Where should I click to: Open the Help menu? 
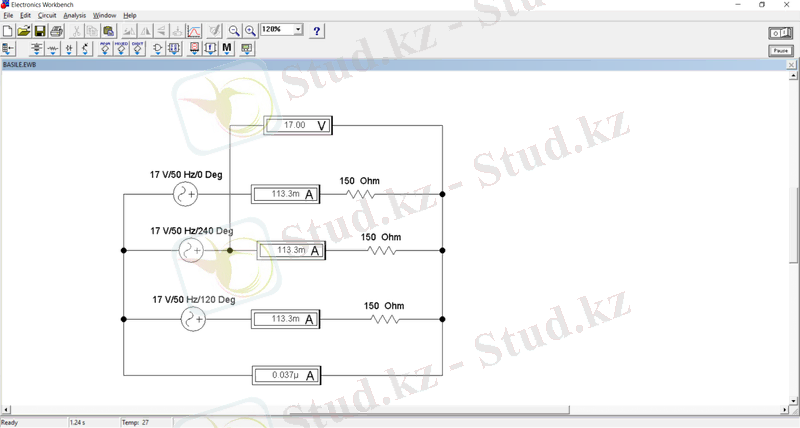point(130,15)
